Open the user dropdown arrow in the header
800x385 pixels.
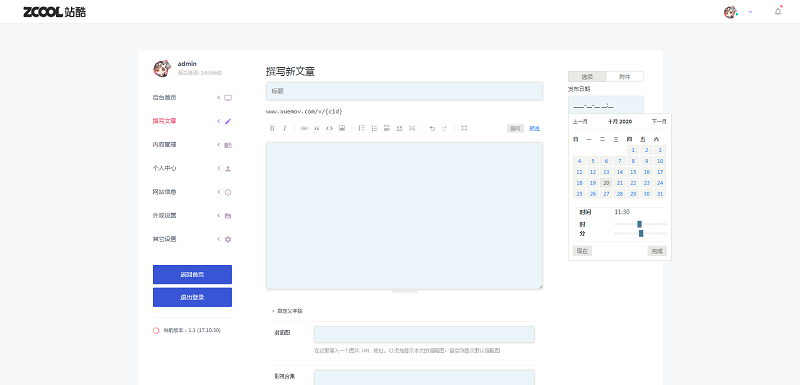point(750,12)
